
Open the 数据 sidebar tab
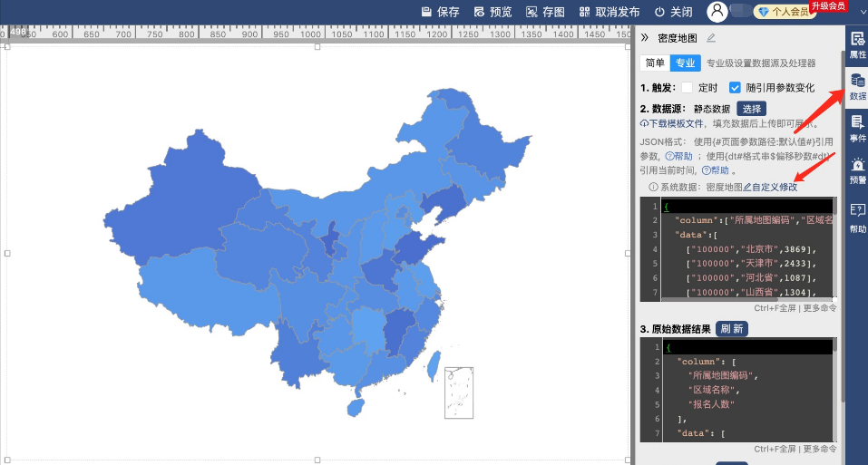[857, 87]
